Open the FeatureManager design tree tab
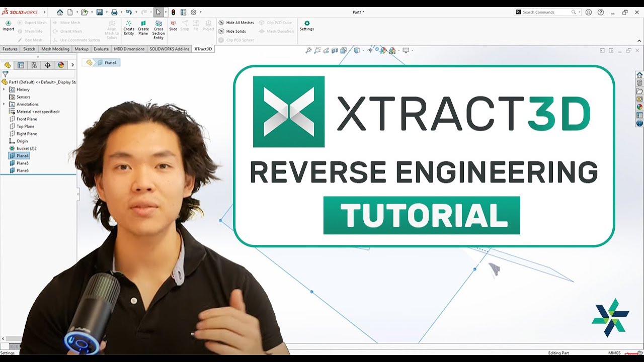 (x=8, y=65)
